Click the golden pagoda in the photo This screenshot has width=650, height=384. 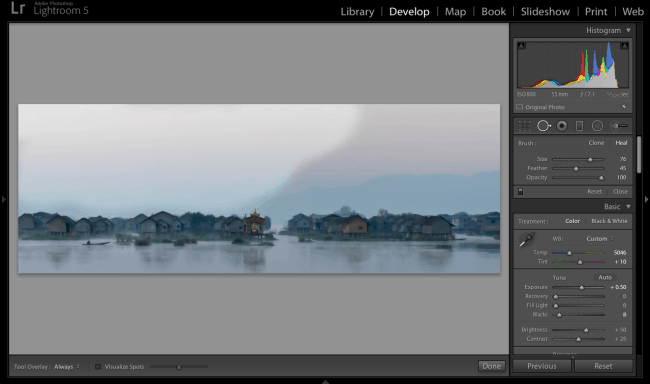(255, 223)
